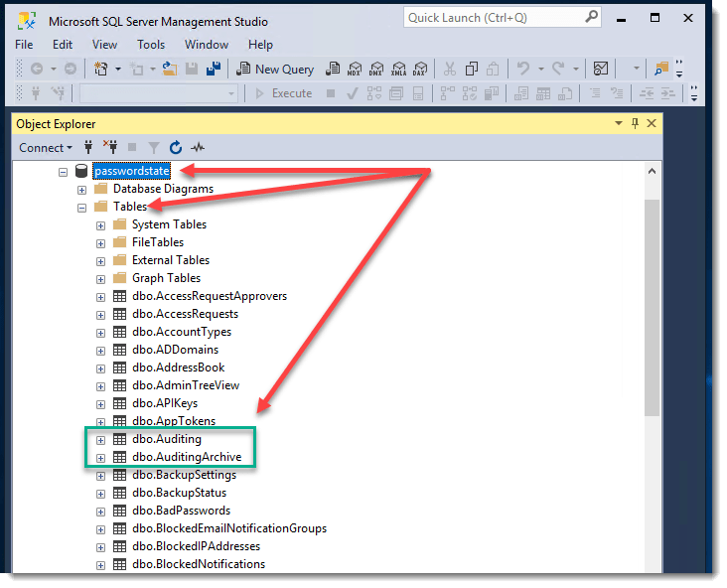Open the Window menu
Image resolution: width=727 pixels, height=588 pixels.
[x=207, y=45]
